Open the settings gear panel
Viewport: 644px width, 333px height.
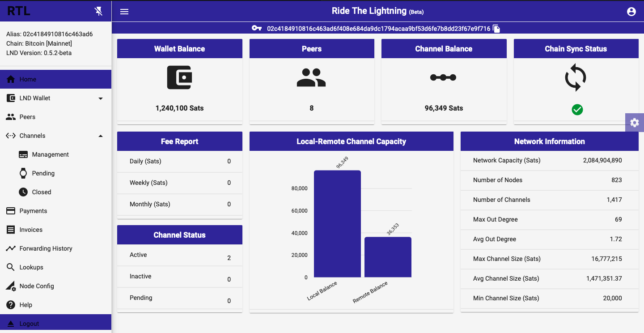tap(635, 122)
